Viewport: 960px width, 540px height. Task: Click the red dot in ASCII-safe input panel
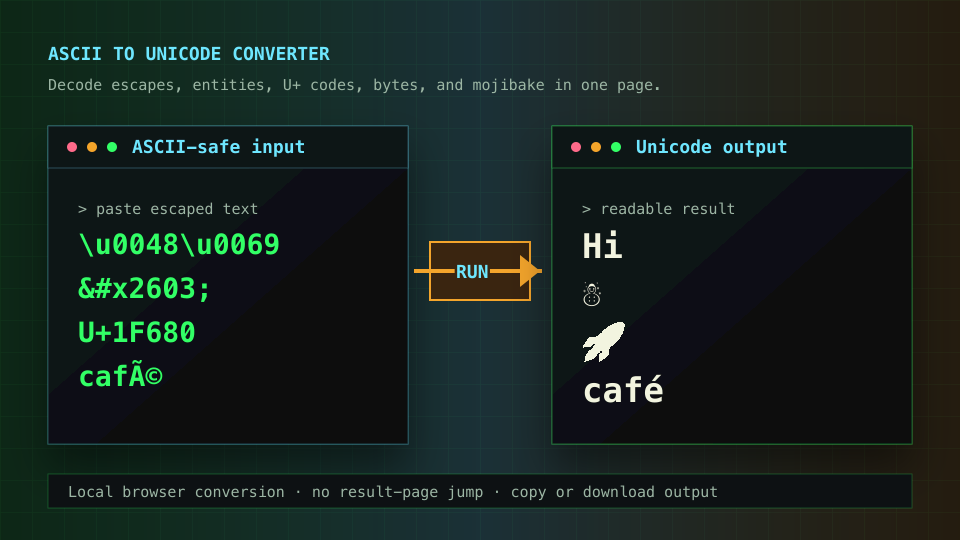pyautogui.click(x=72, y=147)
